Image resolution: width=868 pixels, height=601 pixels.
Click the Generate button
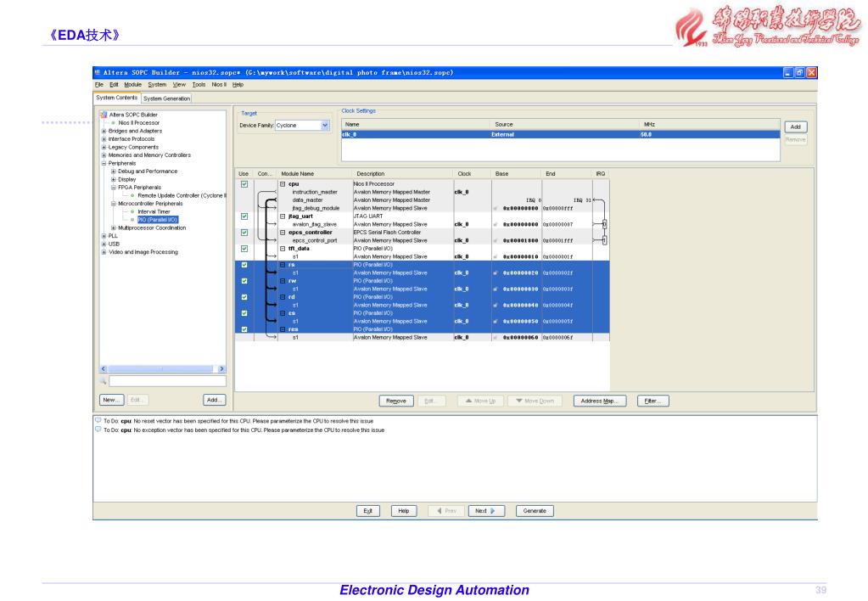(x=535, y=511)
